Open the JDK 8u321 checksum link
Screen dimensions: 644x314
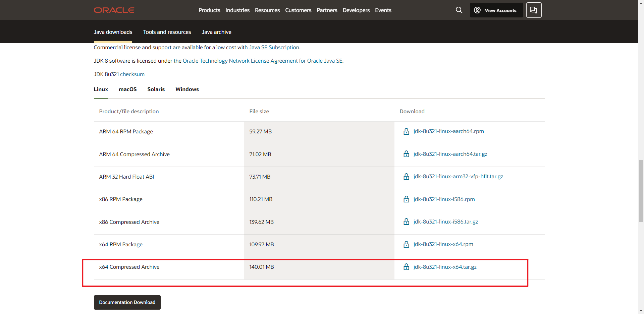(x=132, y=74)
